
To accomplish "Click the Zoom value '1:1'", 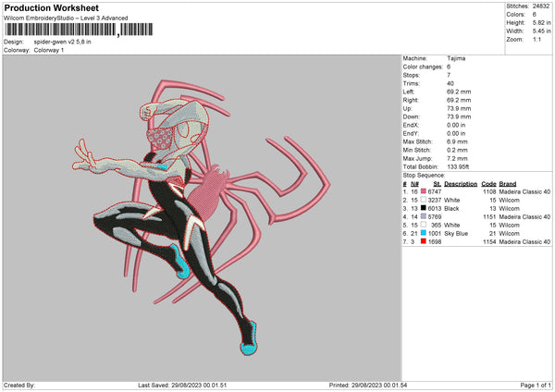I will 536,39.
